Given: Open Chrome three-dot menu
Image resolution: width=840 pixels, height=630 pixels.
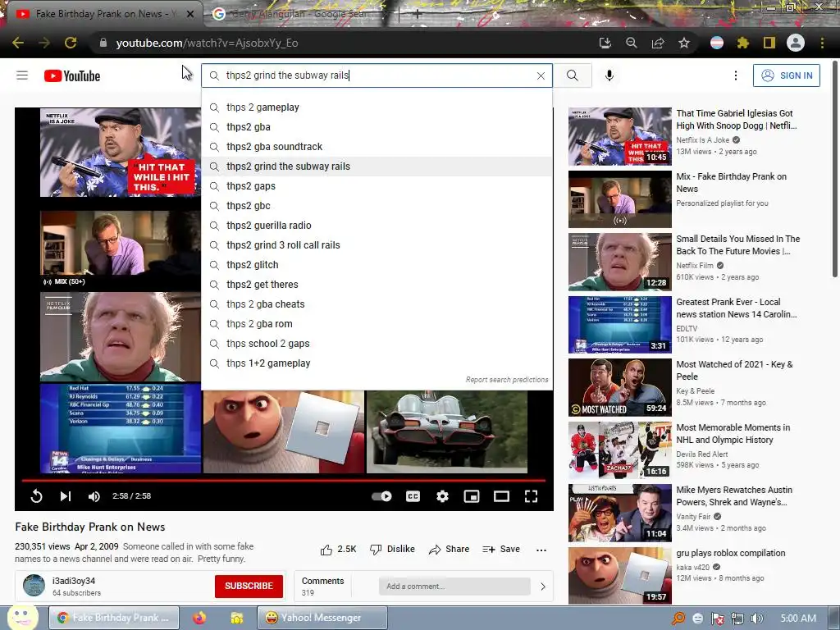Looking at the screenshot, I should [x=822, y=43].
